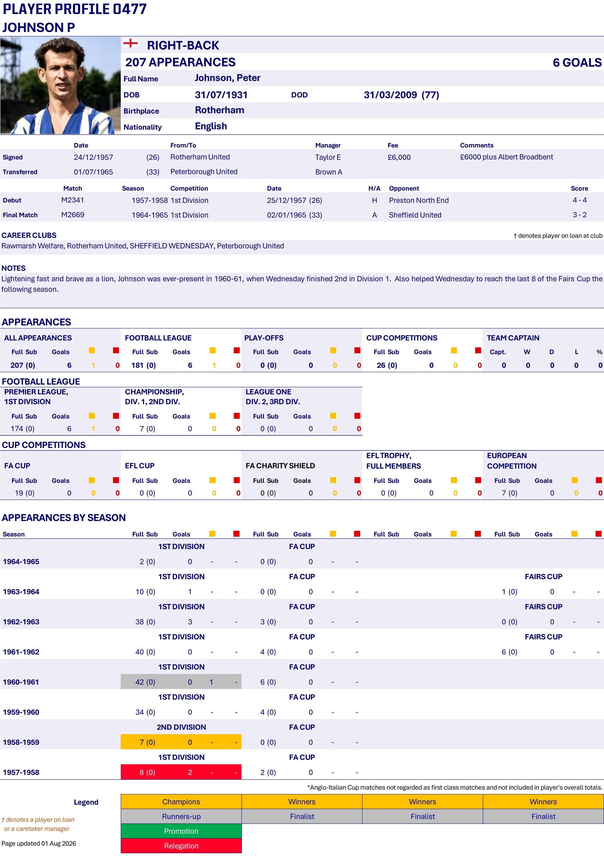Click red card icon under Cup Competitions summary
The height and width of the screenshot is (868, 604).
478,350
